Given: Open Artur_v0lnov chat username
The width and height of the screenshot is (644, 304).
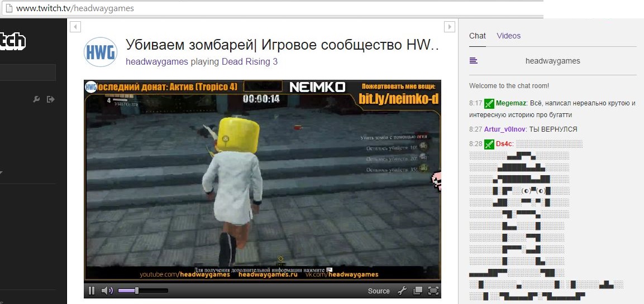Looking at the screenshot, I should [505, 129].
